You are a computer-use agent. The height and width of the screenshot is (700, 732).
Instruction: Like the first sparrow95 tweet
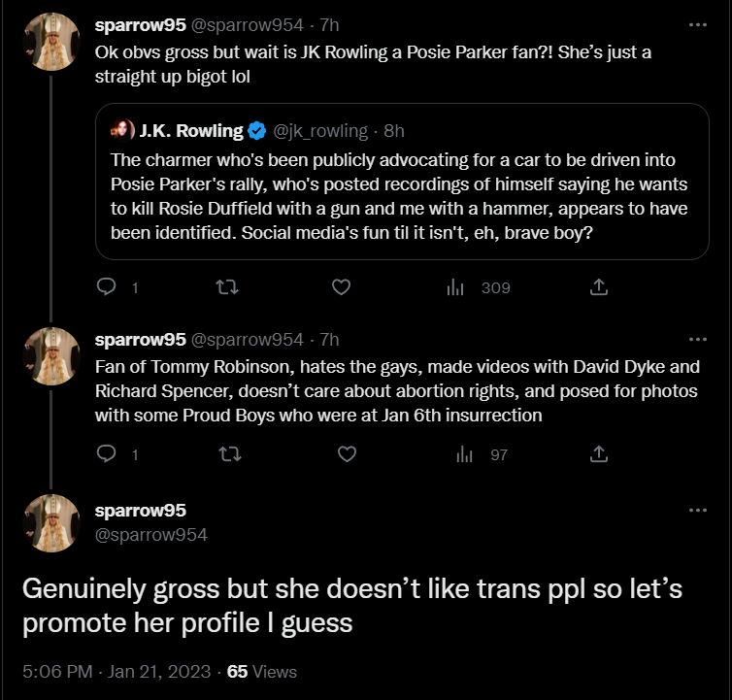coord(342,286)
